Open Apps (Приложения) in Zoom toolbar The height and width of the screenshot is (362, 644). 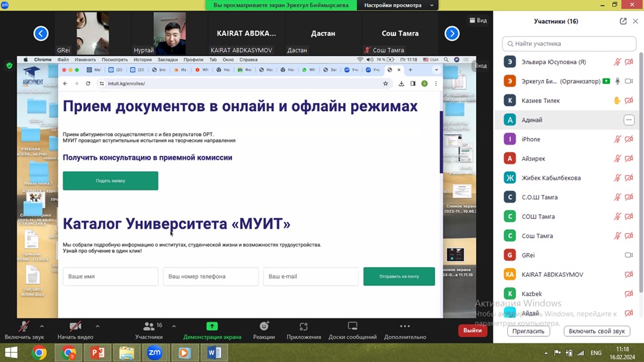coord(303,331)
